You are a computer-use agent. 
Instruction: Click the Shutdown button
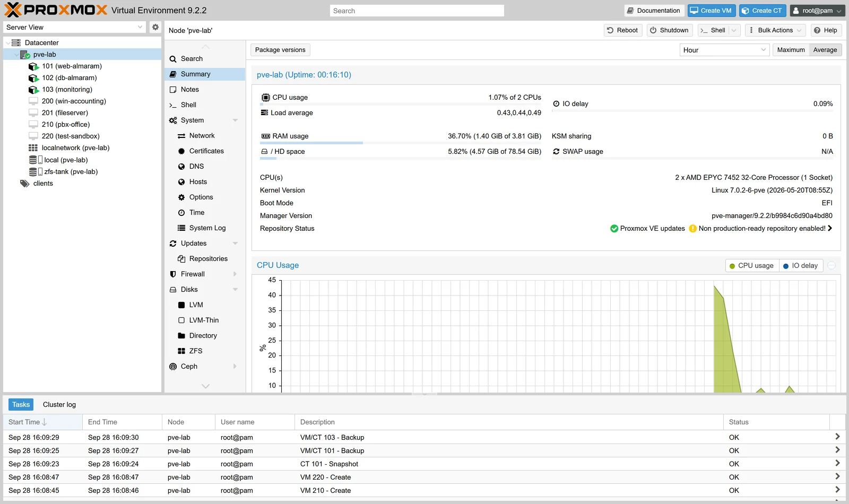[670, 30]
